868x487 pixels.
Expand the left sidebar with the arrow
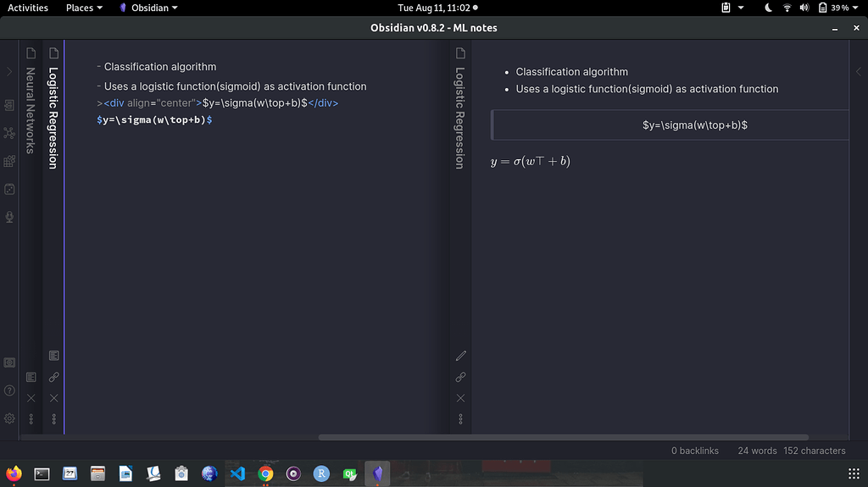point(9,72)
